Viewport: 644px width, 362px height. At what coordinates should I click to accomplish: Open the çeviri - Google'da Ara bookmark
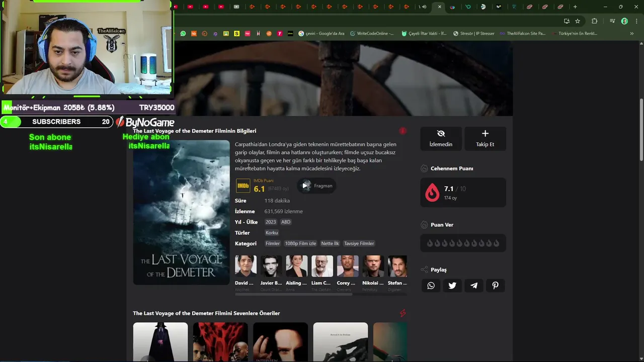click(321, 34)
